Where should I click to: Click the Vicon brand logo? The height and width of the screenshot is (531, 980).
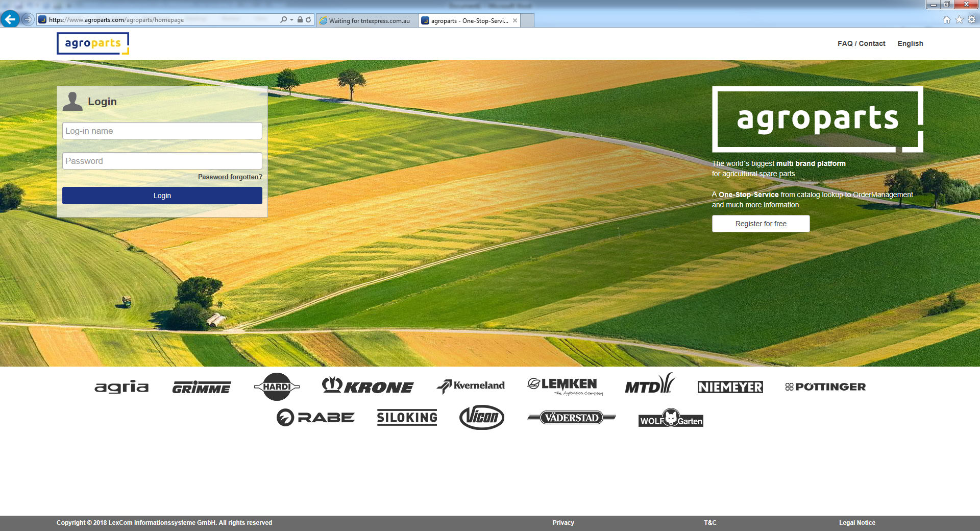coord(482,418)
